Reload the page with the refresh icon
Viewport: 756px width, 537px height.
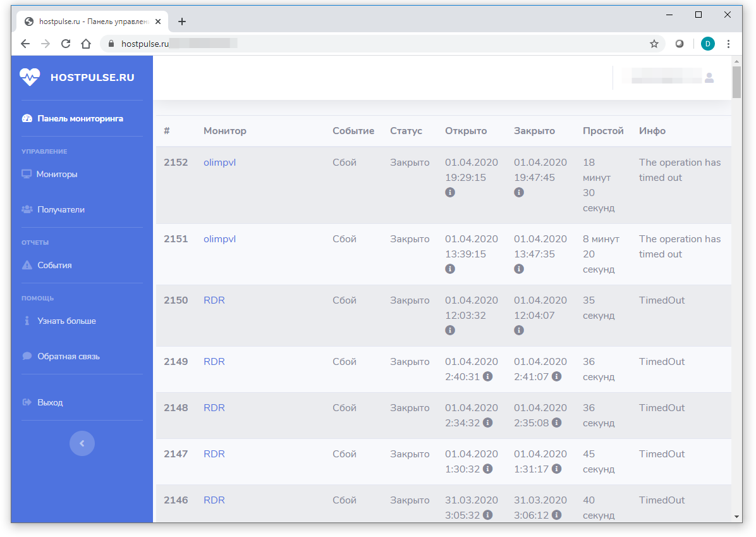pos(65,44)
